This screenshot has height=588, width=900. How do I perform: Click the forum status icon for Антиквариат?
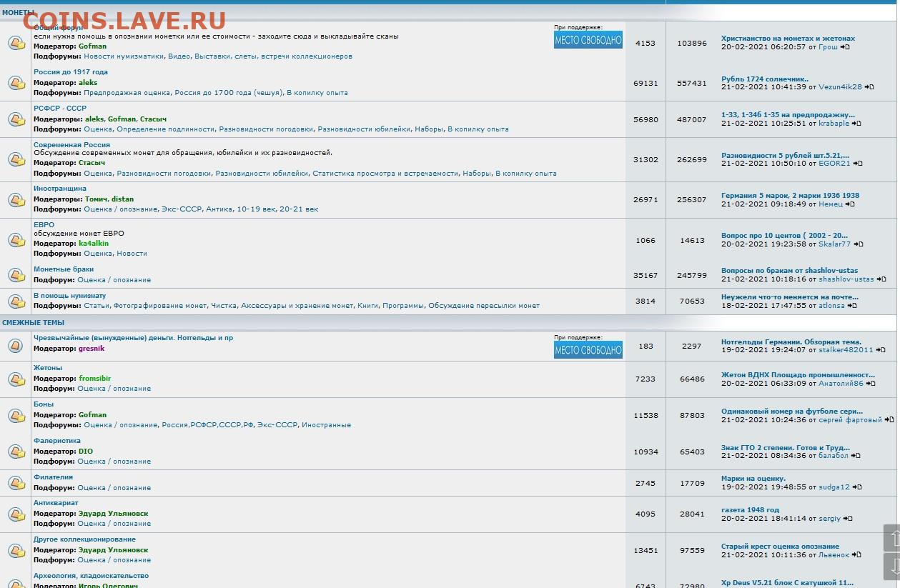(16, 514)
